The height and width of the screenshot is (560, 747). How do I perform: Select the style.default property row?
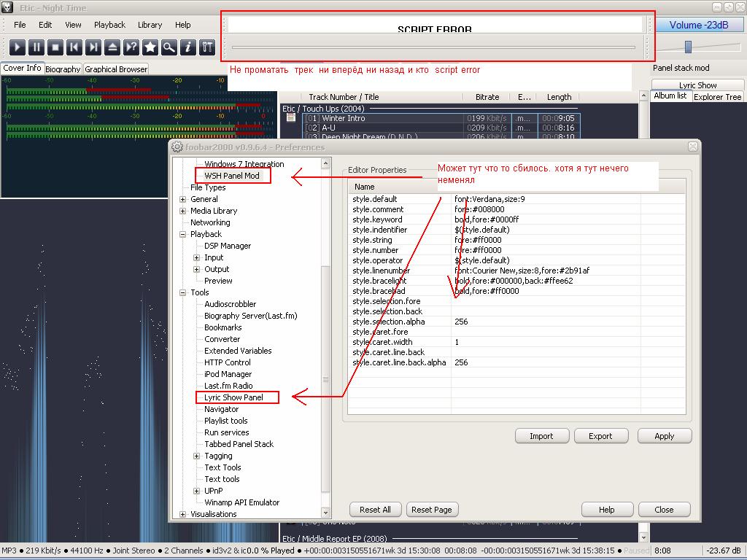[x=517, y=199]
